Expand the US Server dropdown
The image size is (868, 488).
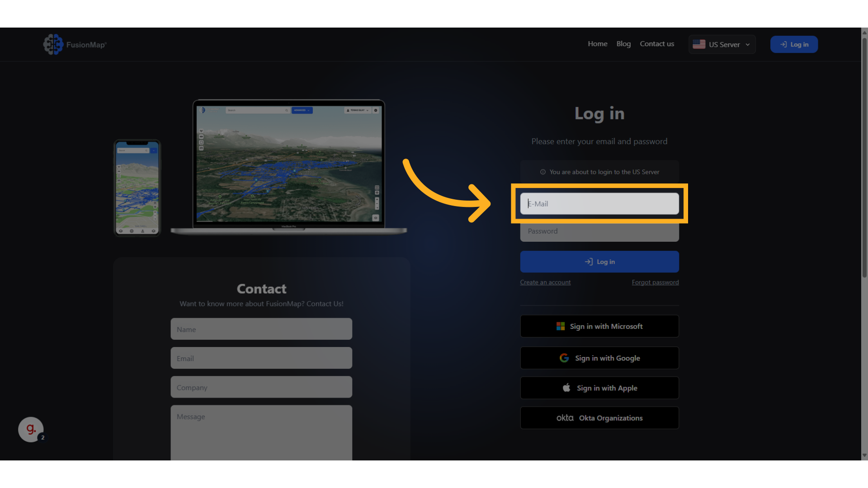point(722,44)
